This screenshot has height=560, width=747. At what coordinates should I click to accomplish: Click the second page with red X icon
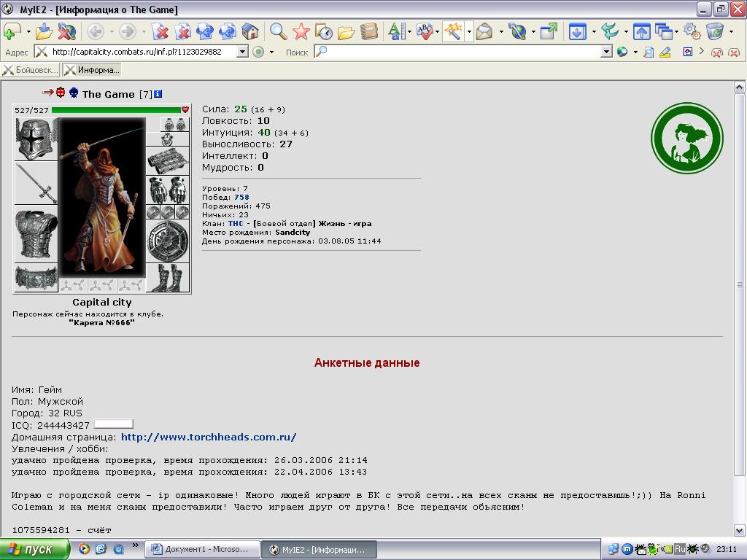click(x=182, y=31)
